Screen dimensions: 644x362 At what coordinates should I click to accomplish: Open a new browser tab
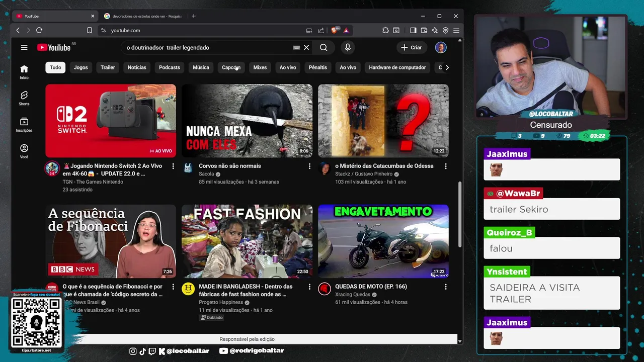pos(194,16)
